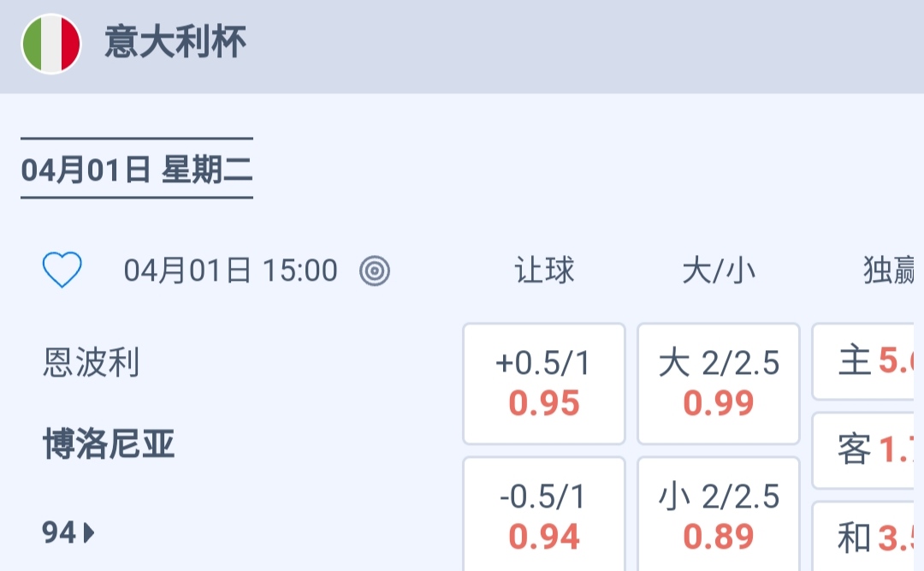This screenshot has height=571, width=924.
Task: Open the 94 additional markets count
Action: tap(59, 533)
